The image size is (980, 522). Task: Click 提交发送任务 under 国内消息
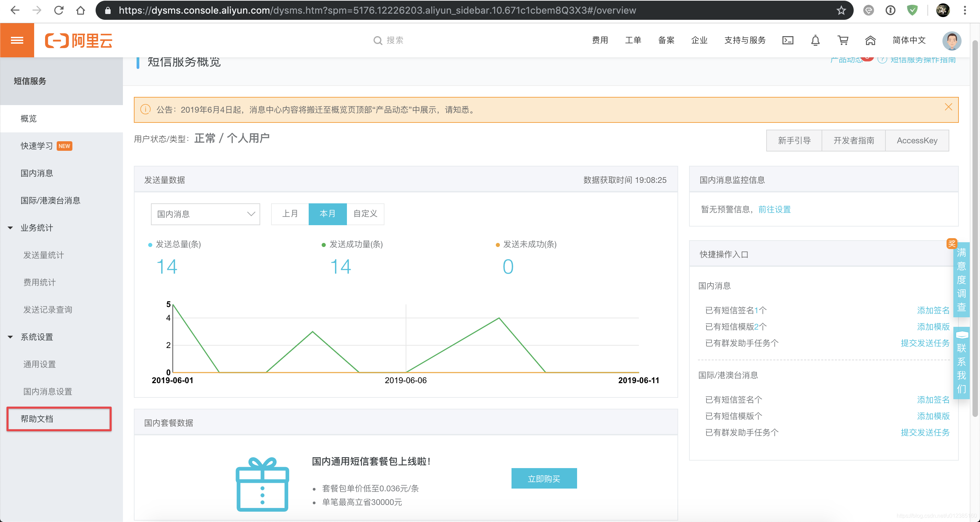(x=925, y=343)
